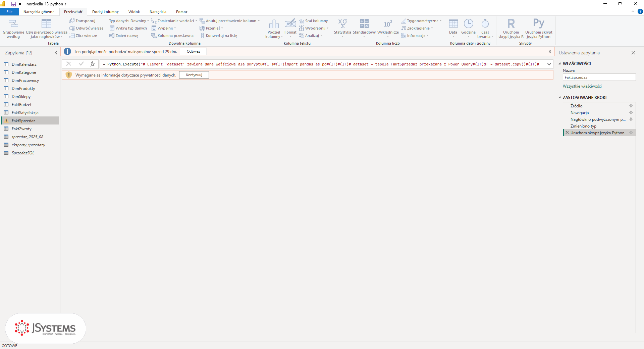The height and width of the screenshot is (349, 644).
Task: Collapse the WŁAŚCIWOŚCI section
Action: (559, 63)
